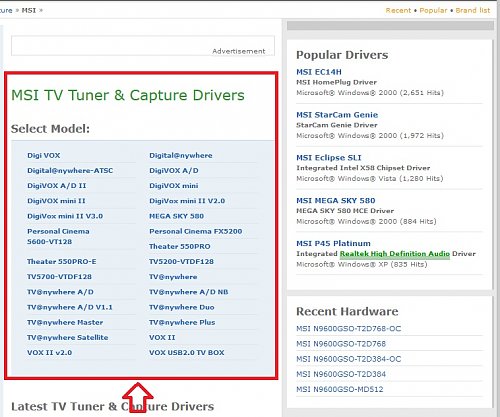Open recent hardware MSI N9600GSO-T2D384
The width and height of the screenshot is (500, 417).
coord(341,374)
